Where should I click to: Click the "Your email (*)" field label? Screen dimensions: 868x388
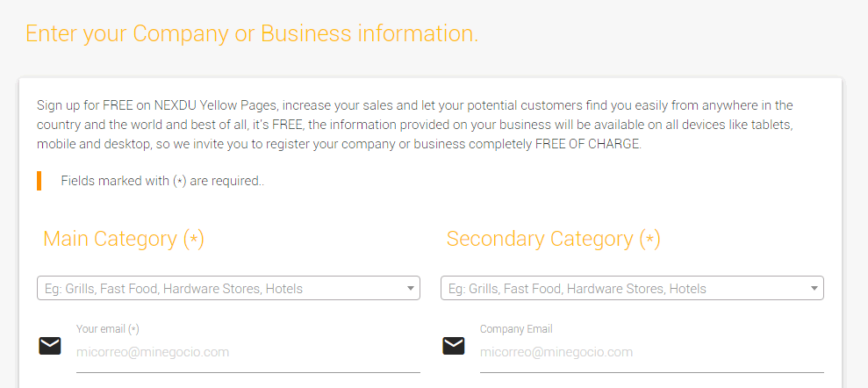pos(107,329)
